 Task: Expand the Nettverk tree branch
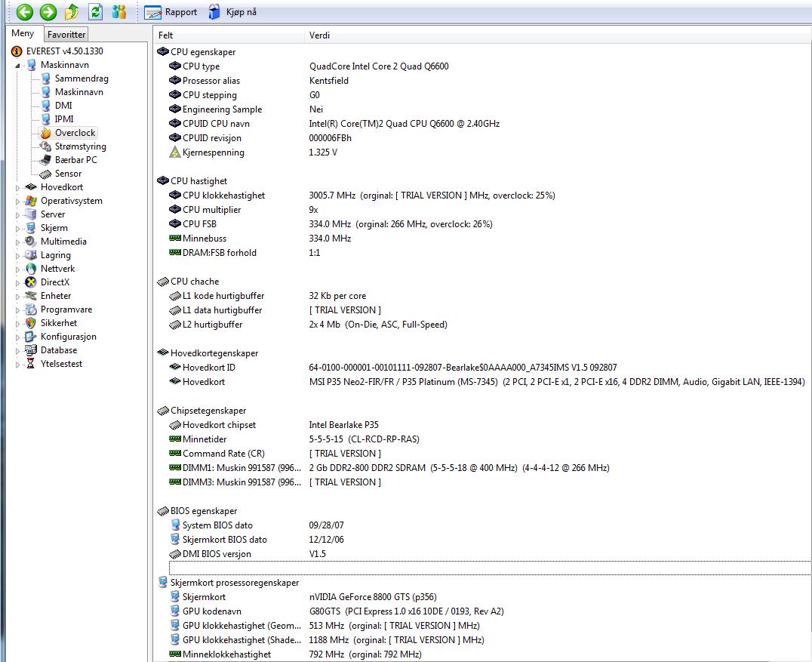pos(17,269)
